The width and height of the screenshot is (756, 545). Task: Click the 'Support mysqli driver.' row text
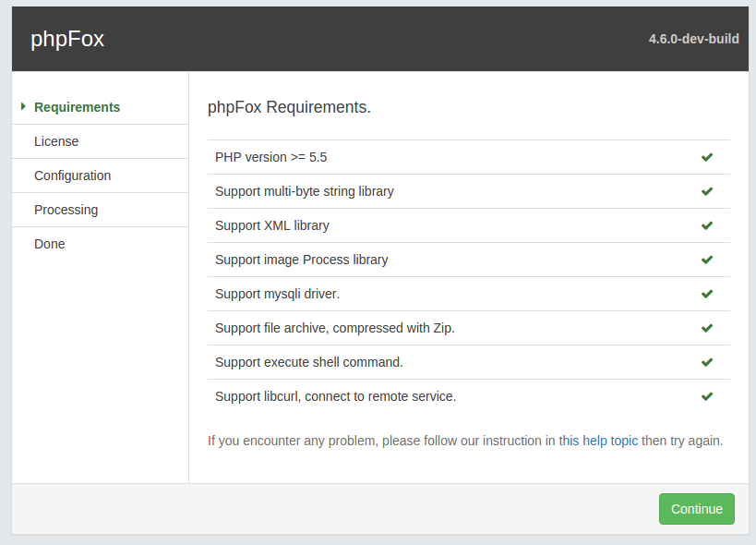coord(277,294)
